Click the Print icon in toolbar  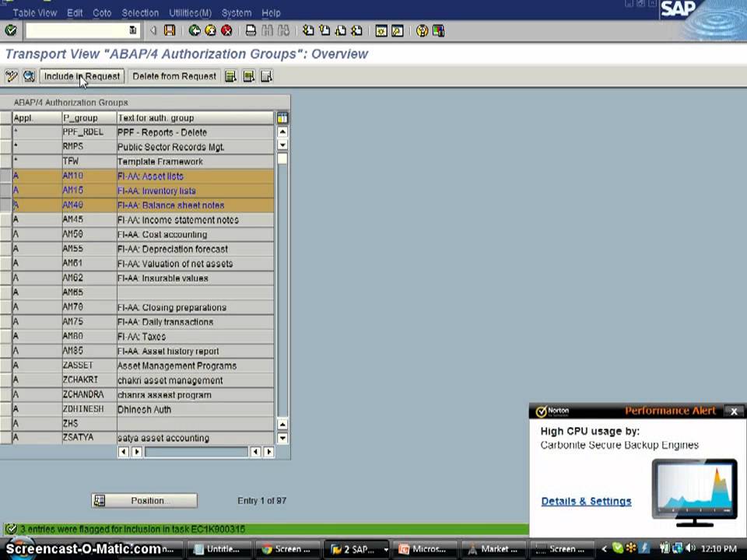point(251,31)
